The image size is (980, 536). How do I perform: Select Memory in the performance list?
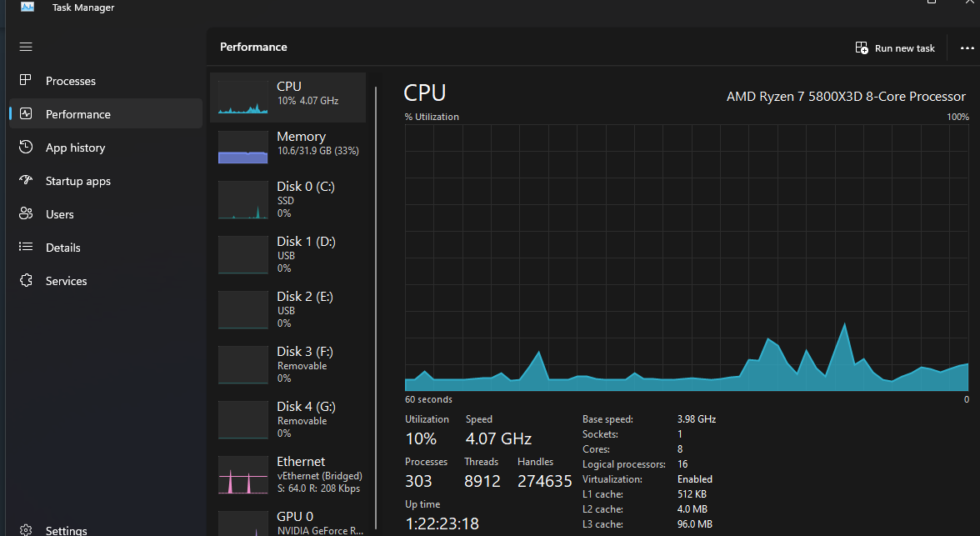click(x=288, y=148)
